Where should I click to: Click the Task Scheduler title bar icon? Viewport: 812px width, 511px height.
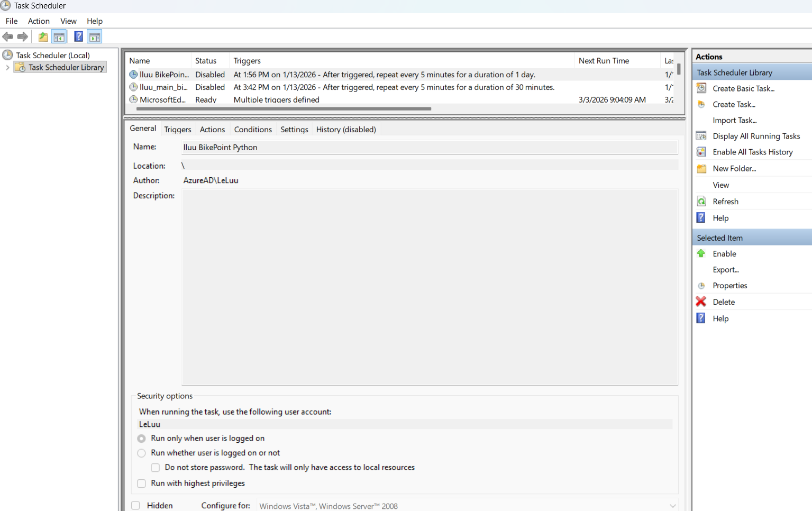pos(6,5)
